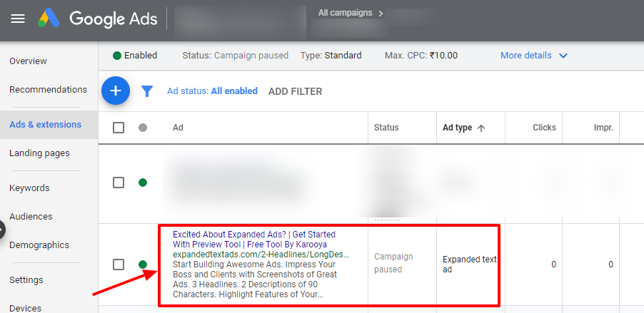Click the sort arrow beside Ad type
This screenshot has height=313, width=644.
(x=481, y=128)
